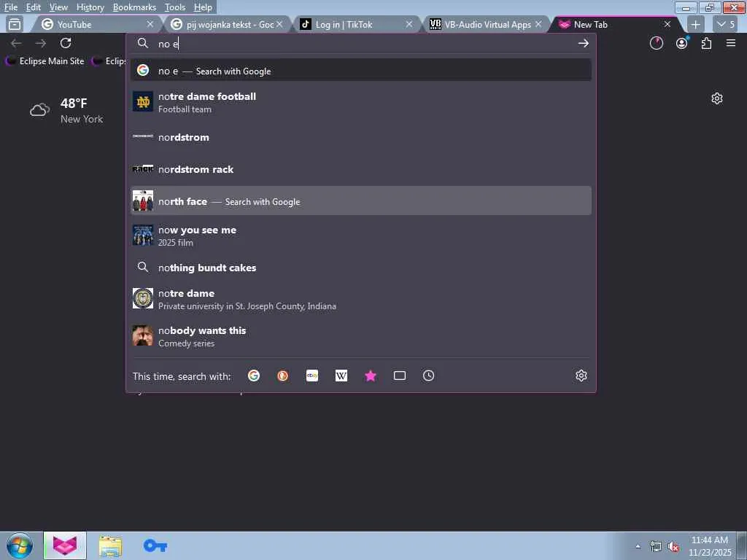
Task: Open the Bookmarks menu
Action: (134, 7)
